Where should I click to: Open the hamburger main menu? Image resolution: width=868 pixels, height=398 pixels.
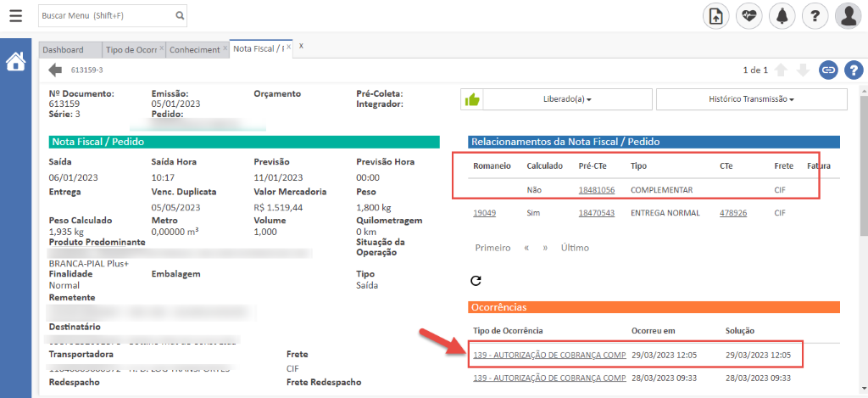[15, 15]
